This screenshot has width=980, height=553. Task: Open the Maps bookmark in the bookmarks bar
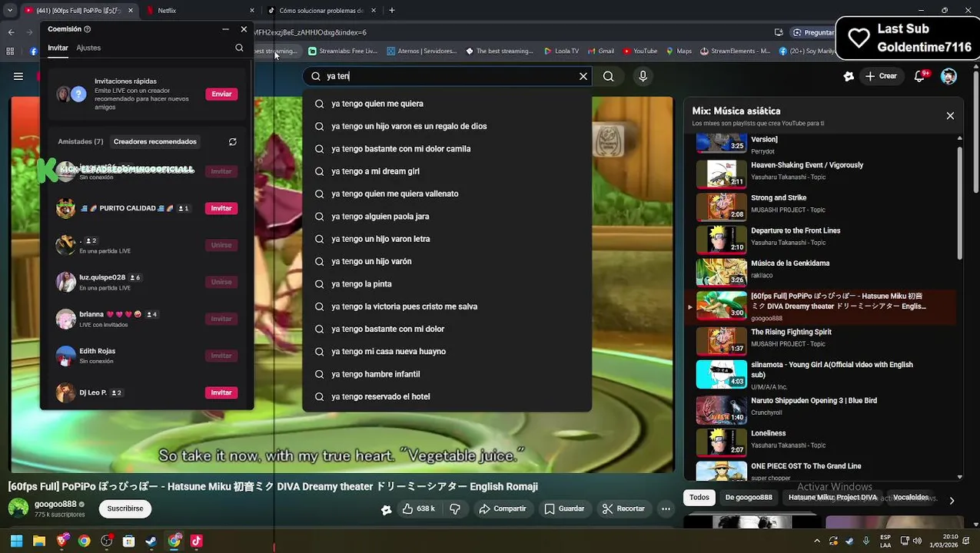(679, 51)
